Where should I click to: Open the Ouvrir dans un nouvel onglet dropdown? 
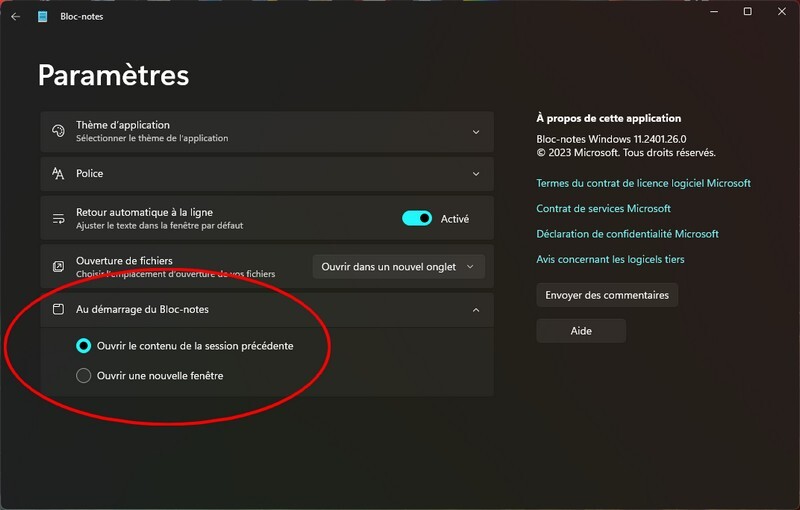tap(398, 267)
